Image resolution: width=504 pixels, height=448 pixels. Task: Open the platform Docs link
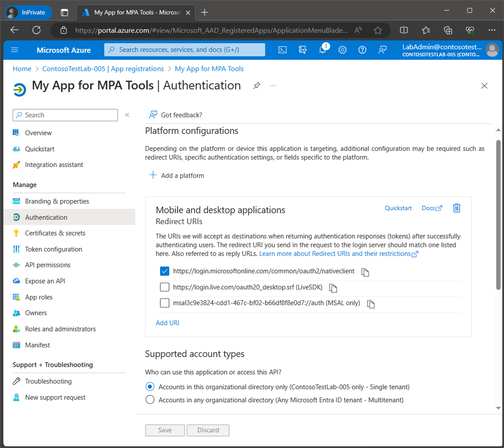tap(432, 208)
